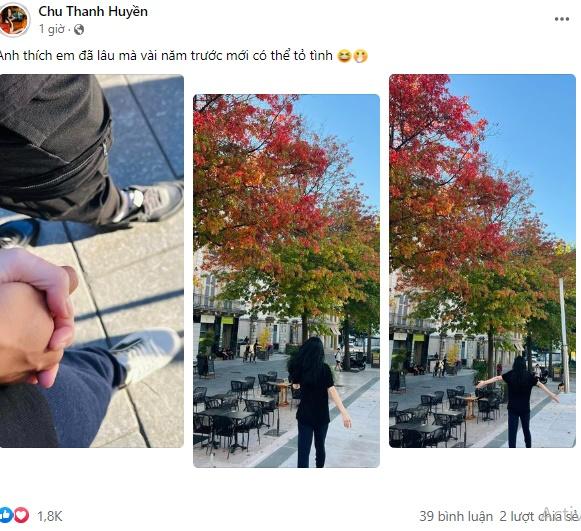
Task: Open the 1 giờ timestamp link
Action: click(52, 29)
